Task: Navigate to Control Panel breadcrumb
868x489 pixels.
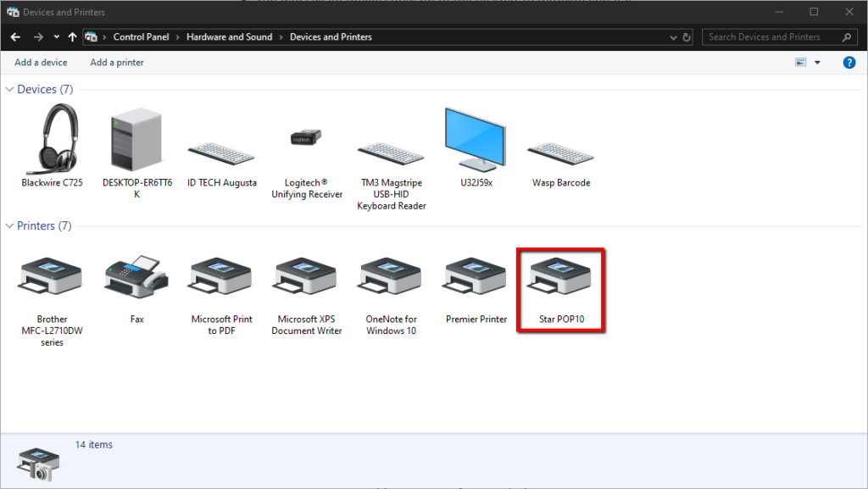Action: [x=142, y=37]
